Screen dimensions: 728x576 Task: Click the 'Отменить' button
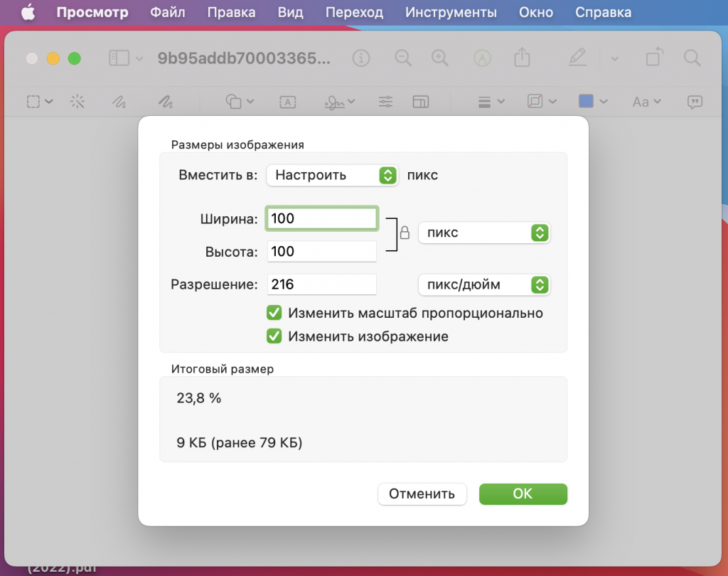click(422, 494)
